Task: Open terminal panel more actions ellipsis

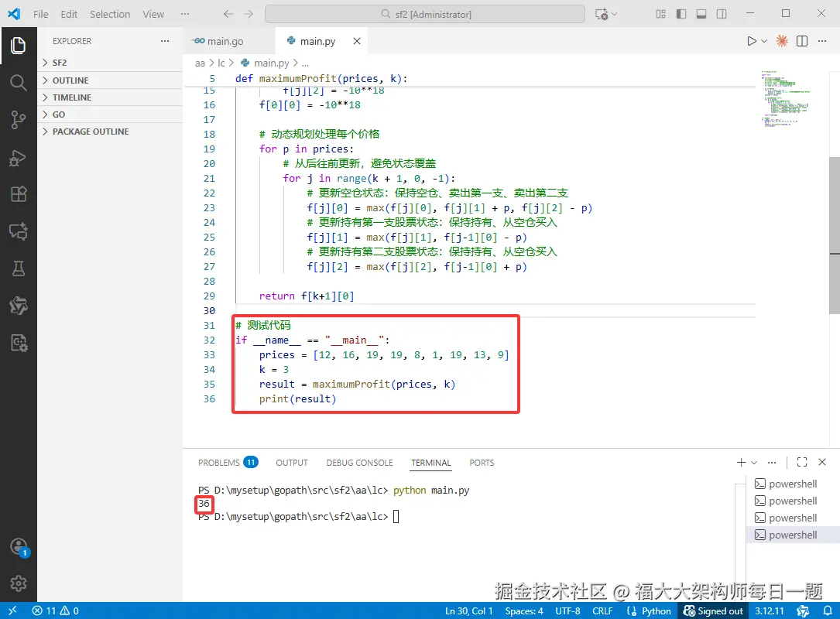Action: 772,462
